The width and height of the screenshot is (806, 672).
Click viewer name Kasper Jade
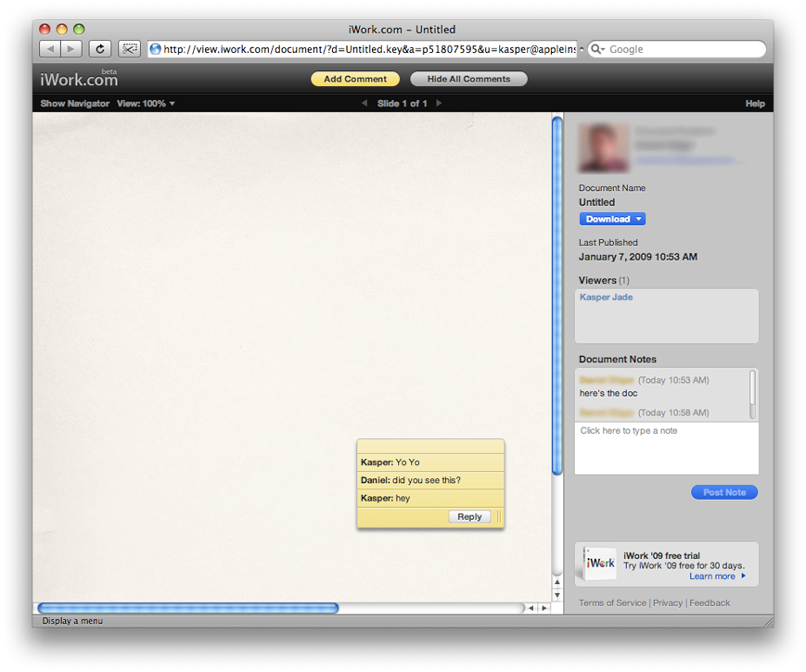click(606, 297)
